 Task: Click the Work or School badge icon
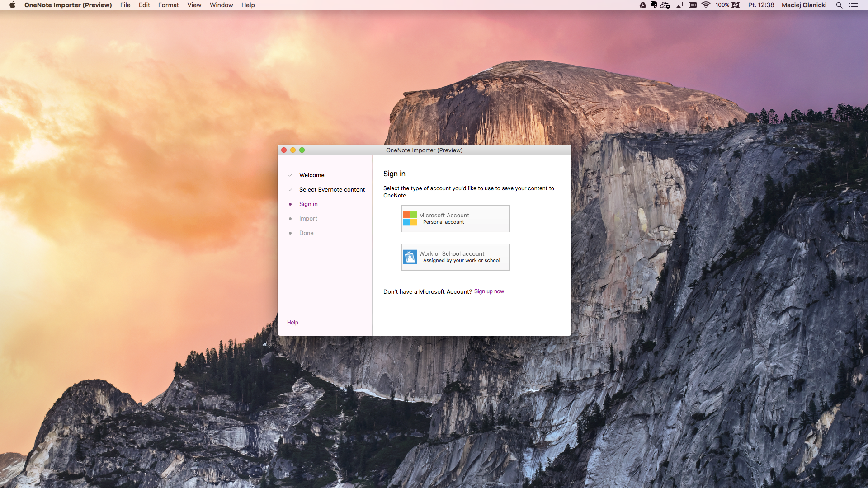(x=410, y=257)
